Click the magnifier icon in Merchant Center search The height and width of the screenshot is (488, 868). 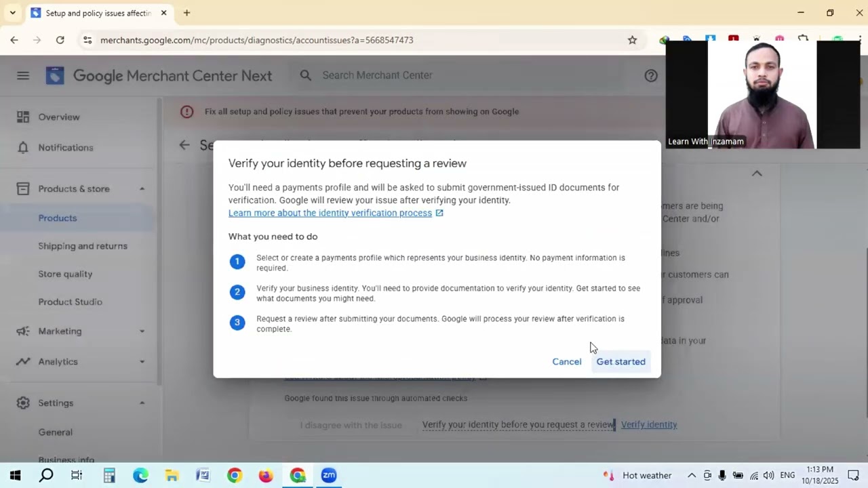pos(306,75)
